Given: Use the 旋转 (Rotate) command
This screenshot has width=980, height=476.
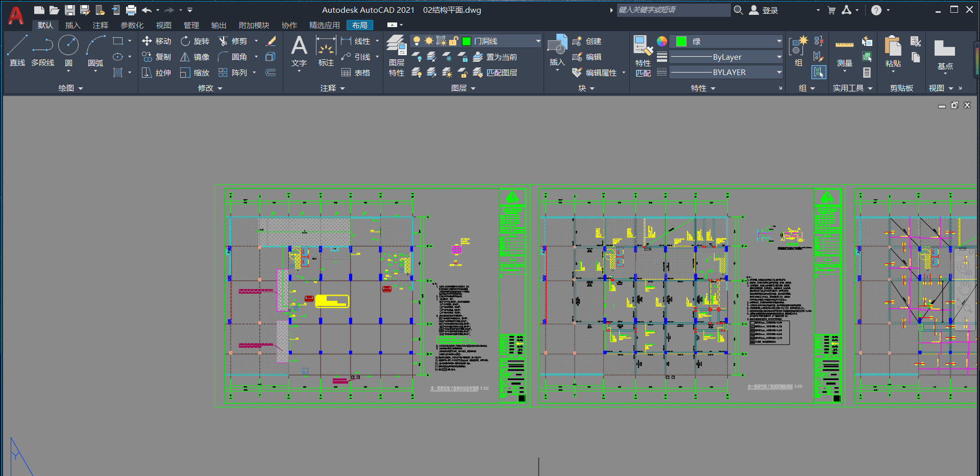Looking at the screenshot, I should coord(195,41).
